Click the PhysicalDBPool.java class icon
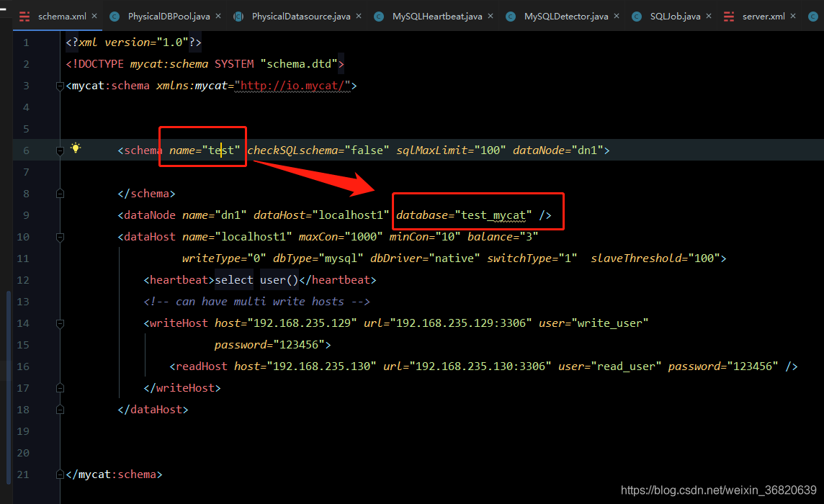 coord(114,17)
